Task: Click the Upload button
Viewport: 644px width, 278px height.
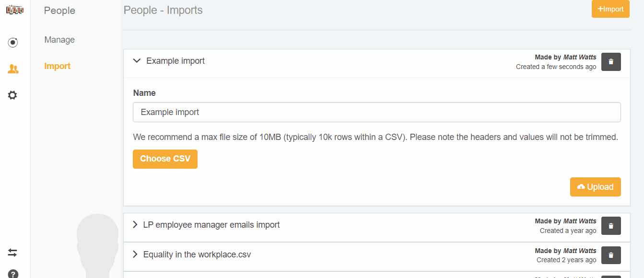Action: (596, 187)
